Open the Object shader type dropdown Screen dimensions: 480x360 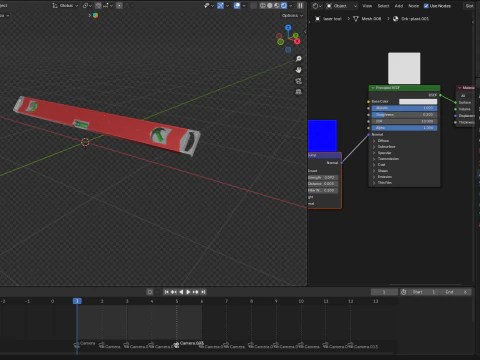tap(341, 6)
